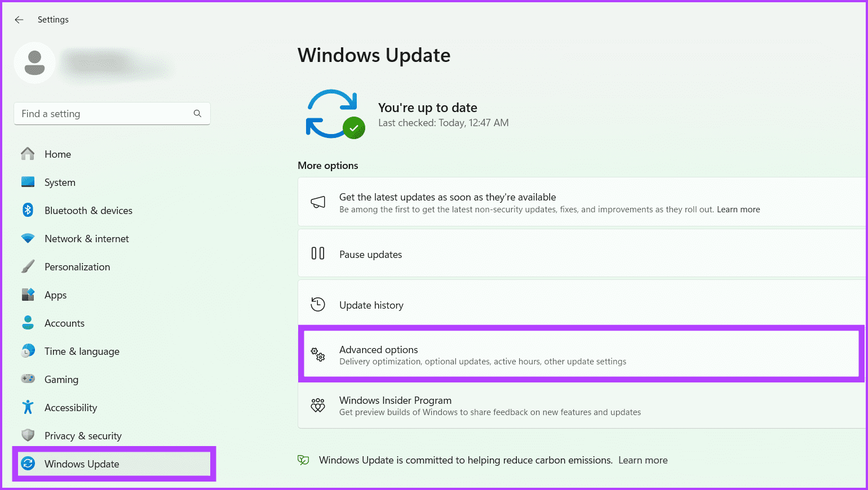Click the System sidebar icon
Screen dimensions: 868x490
pos(28,182)
